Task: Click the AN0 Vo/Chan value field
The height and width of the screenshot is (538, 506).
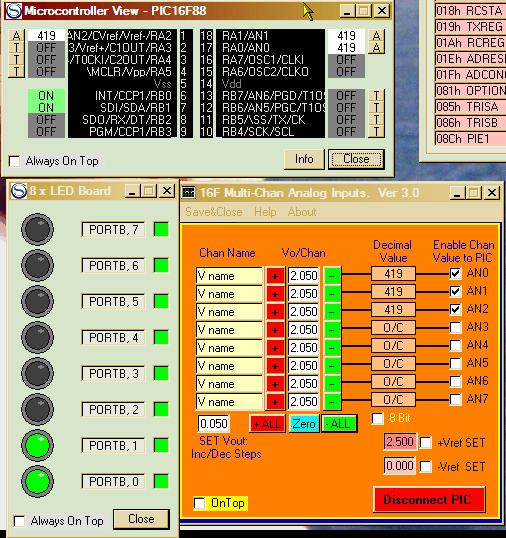Action: (304, 276)
